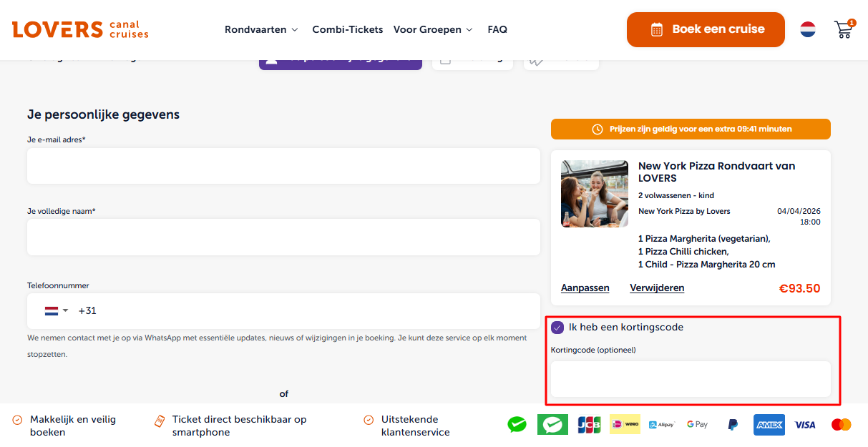The image size is (868, 447).
Task: Open the shopping cart icon
Action: tap(844, 29)
